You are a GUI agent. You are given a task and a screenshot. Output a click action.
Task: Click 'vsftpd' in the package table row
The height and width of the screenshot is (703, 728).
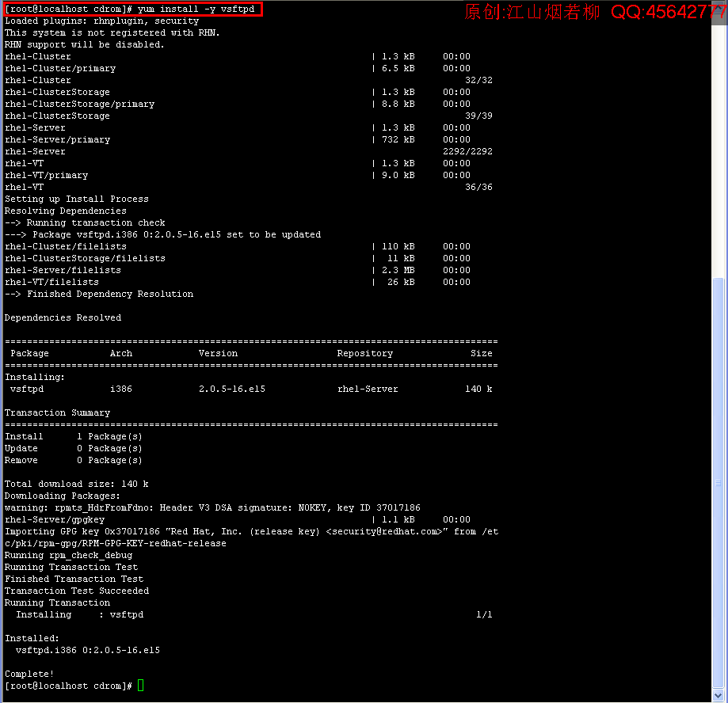coord(27,389)
